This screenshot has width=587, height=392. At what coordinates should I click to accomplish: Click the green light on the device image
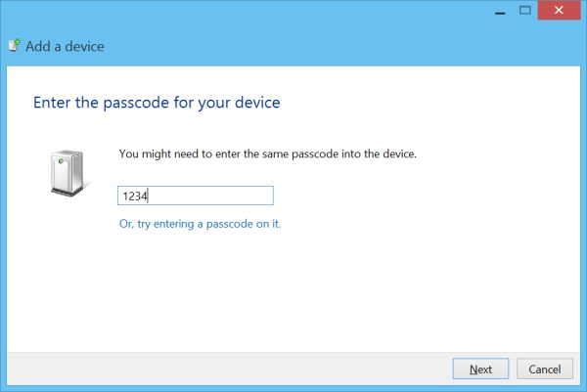61,161
